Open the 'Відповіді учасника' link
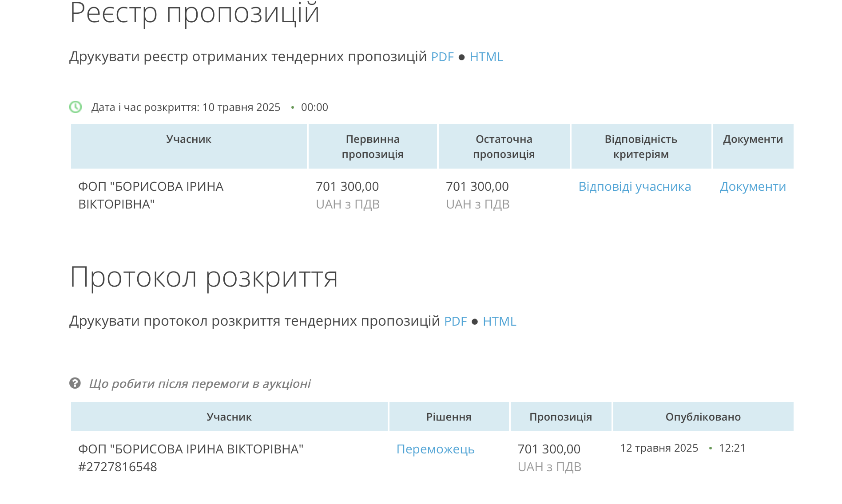 point(635,186)
